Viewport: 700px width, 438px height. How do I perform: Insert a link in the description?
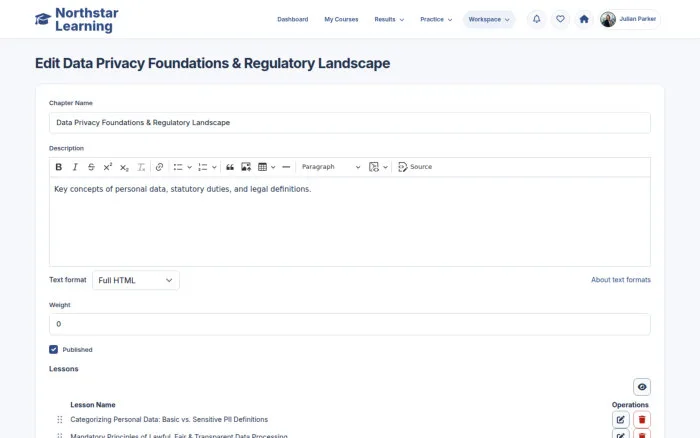point(159,167)
